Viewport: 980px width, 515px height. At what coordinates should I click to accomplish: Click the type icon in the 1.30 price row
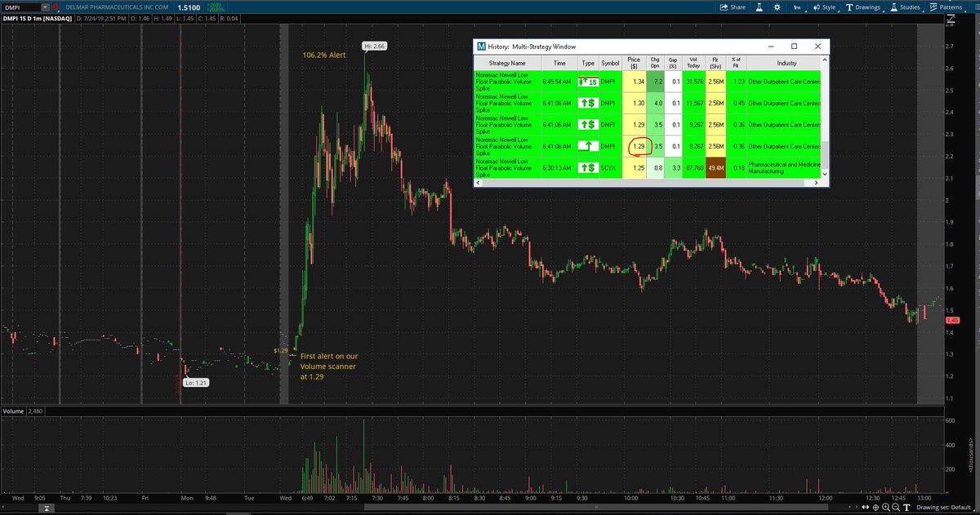[x=588, y=103]
